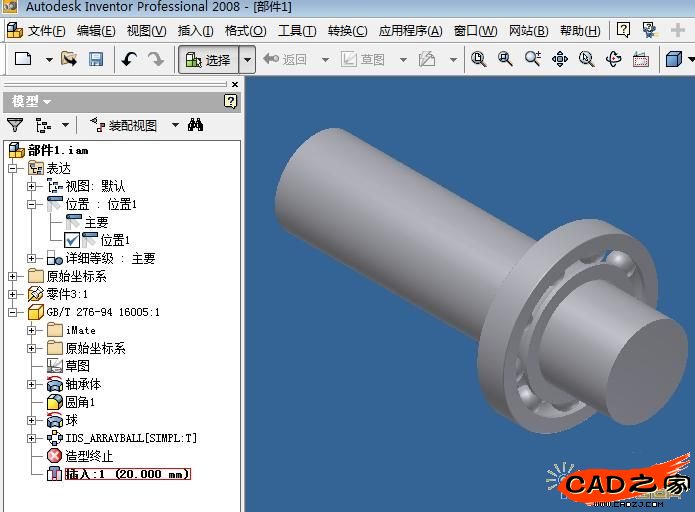Screen dimensions: 695x512
Task: Click the 选择 button
Action: (209, 59)
